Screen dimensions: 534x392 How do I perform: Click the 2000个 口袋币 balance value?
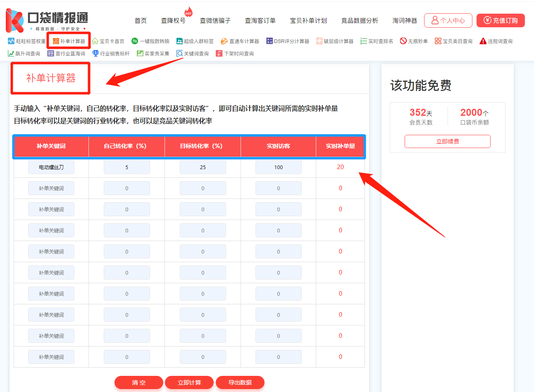(474, 112)
